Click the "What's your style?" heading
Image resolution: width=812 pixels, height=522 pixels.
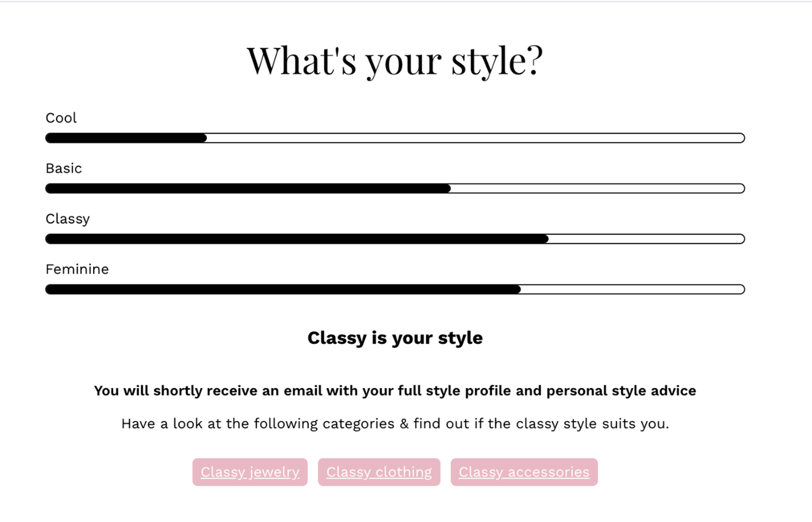point(395,60)
